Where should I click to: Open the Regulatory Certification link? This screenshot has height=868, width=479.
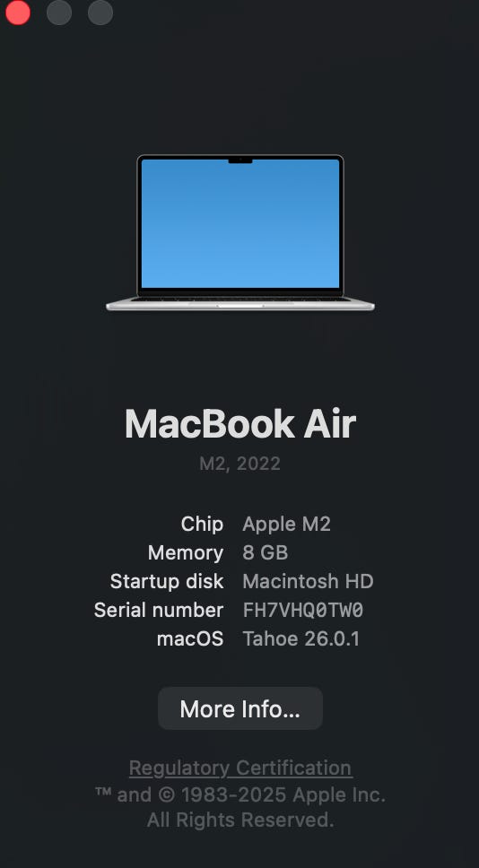point(240,768)
